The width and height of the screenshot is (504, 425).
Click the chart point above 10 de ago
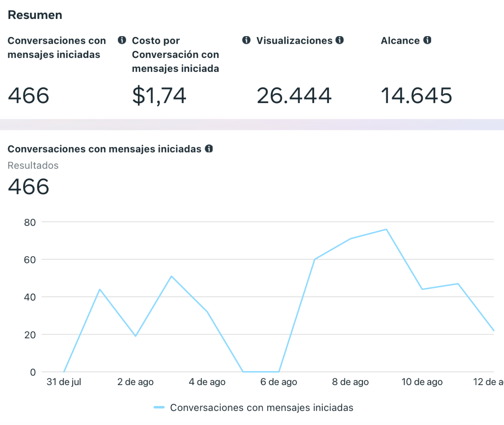point(422,289)
